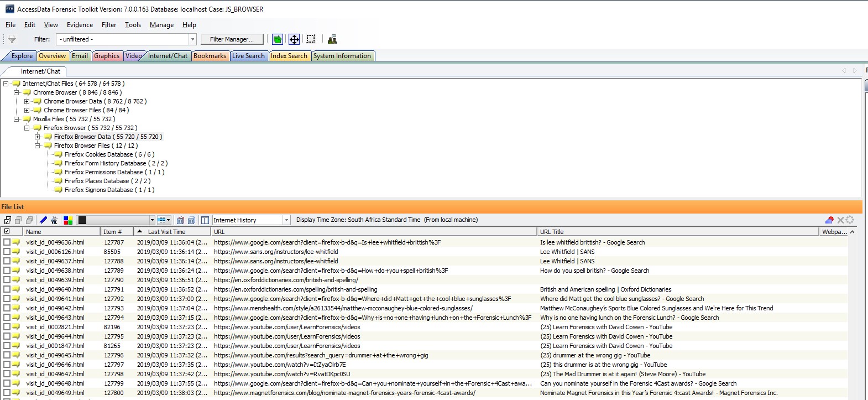The image size is (868, 400).
Task: Open the unfiltered Filter dropdown
Action: (x=192, y=39)
